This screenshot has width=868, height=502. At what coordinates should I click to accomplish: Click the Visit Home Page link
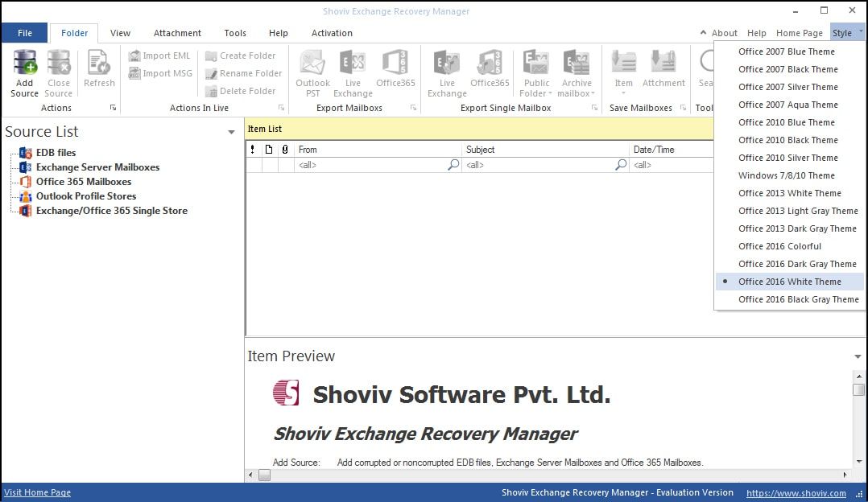pyautogui.click(x=38, y=492)
